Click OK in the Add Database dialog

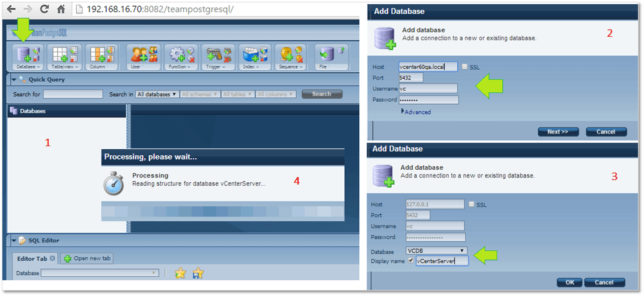(x=570, y=282)
